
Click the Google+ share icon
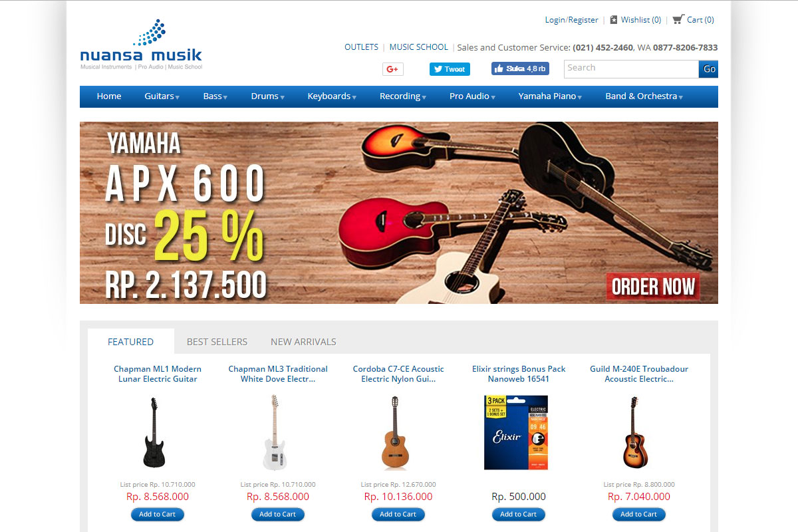(392, 69)
